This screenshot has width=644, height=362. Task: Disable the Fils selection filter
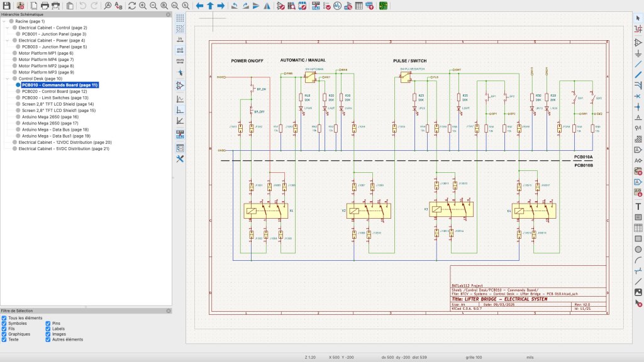pyautogui.click(x=4, y=329)
